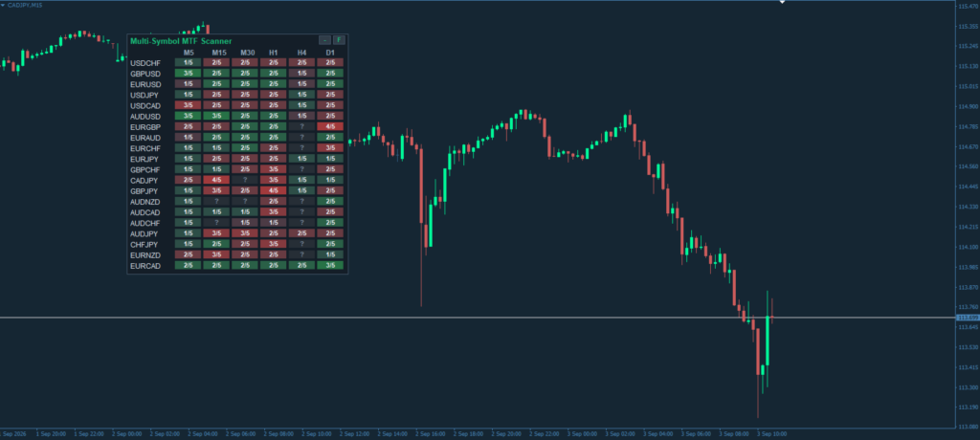Open the EURCAD symbol row
This screenshot has width=980, height=440.
pos(145,266)
